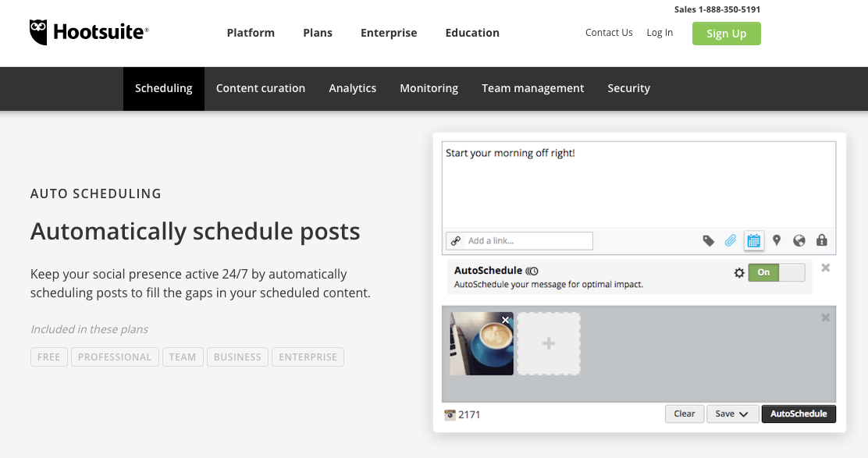
Task: Toggle the AutoSchedule On switch
Action: [x=777, y=273]
